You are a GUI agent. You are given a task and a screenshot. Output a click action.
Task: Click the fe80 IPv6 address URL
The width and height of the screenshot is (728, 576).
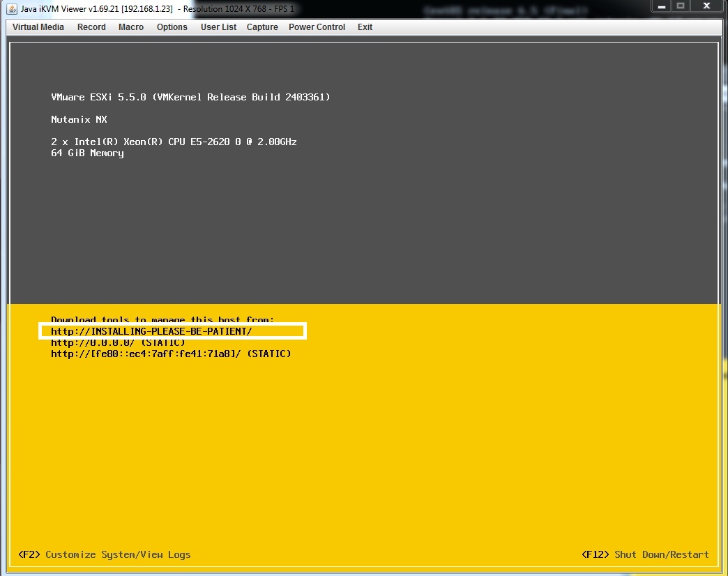tap(171, 354)
